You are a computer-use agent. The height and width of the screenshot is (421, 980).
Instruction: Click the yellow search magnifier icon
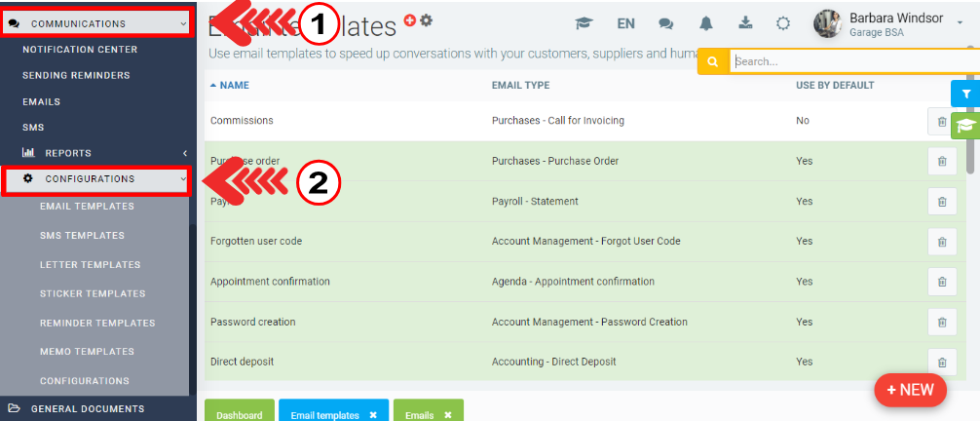713,61
